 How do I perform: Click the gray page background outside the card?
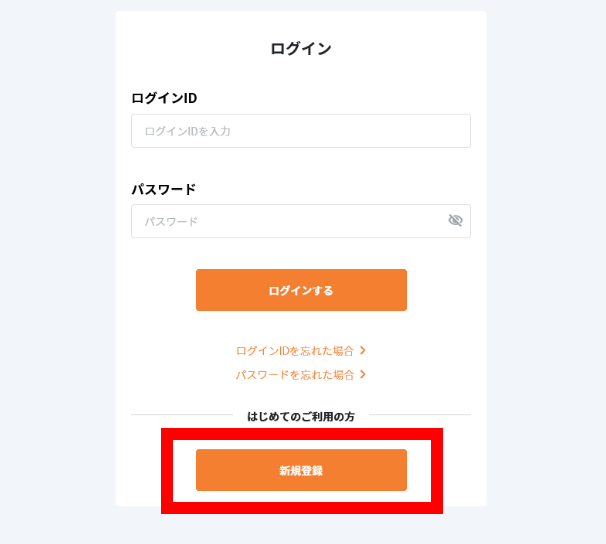click(x=58, y=270)
